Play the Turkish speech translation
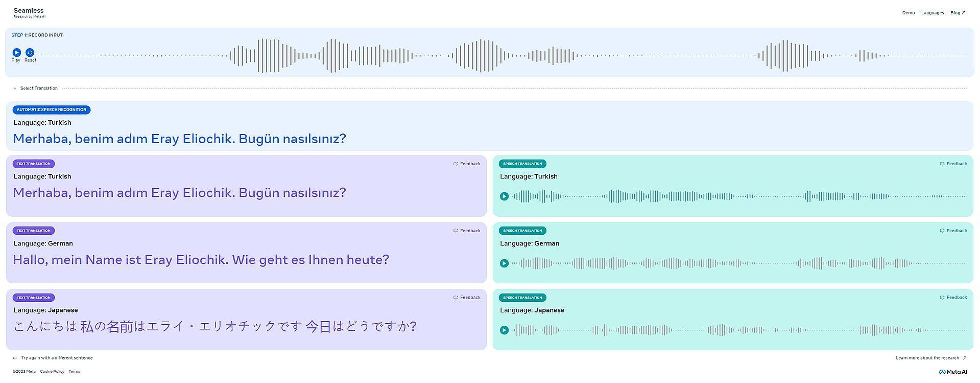Screen dimensions: 980x383 pyautogui.click(x=504, y=196)
